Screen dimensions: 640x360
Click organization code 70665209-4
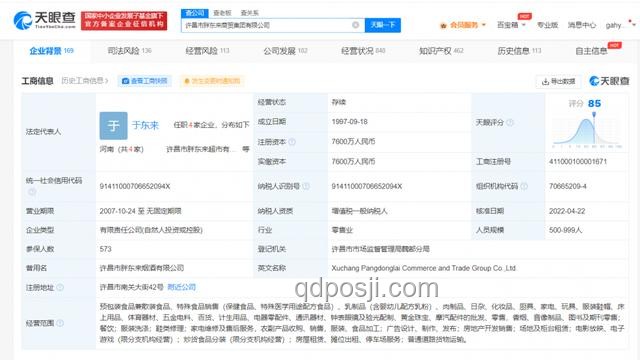[568, 186]
